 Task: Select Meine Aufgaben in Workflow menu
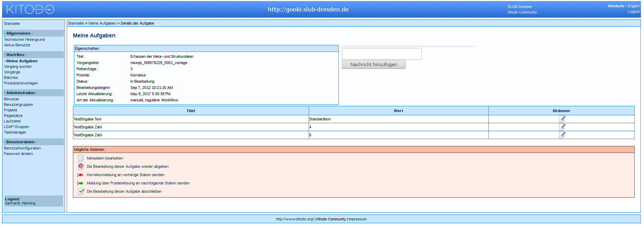(22, 61)
